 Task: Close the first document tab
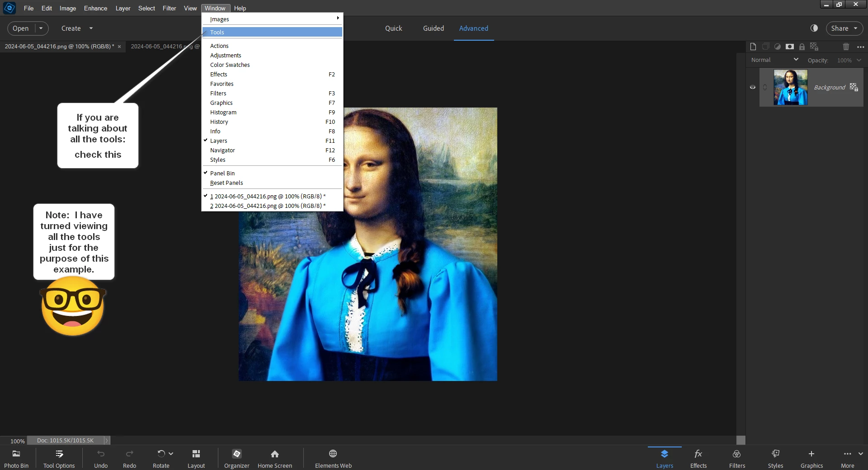[119, 47]
